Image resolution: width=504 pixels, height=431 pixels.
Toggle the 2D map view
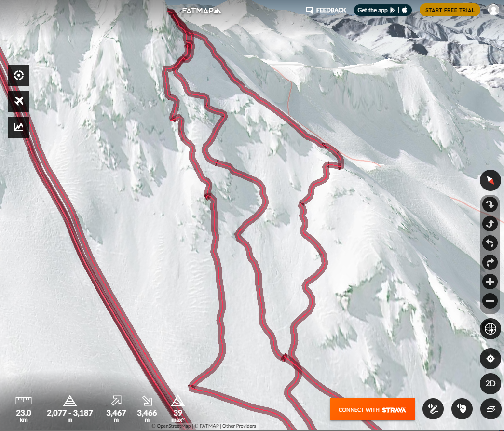point(490,383)
